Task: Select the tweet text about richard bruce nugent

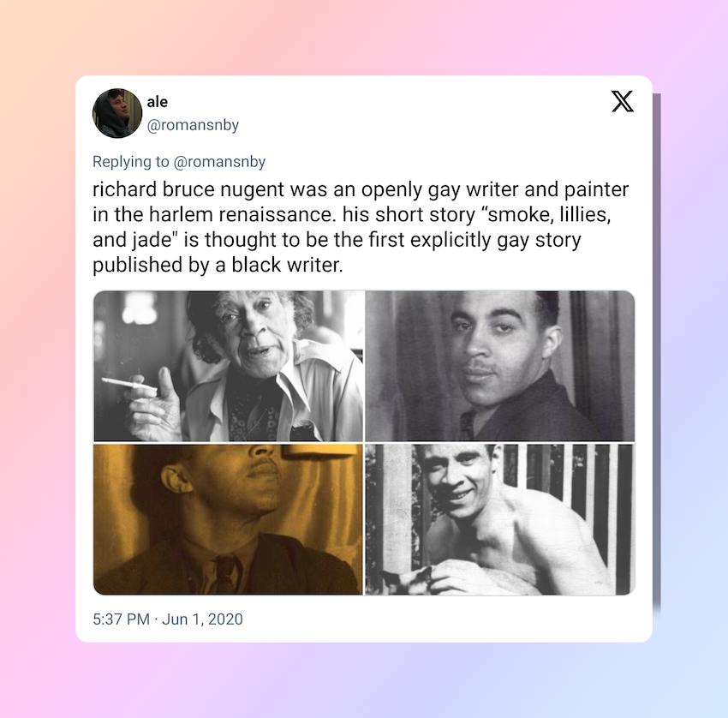Action: (x=361, y=227)
